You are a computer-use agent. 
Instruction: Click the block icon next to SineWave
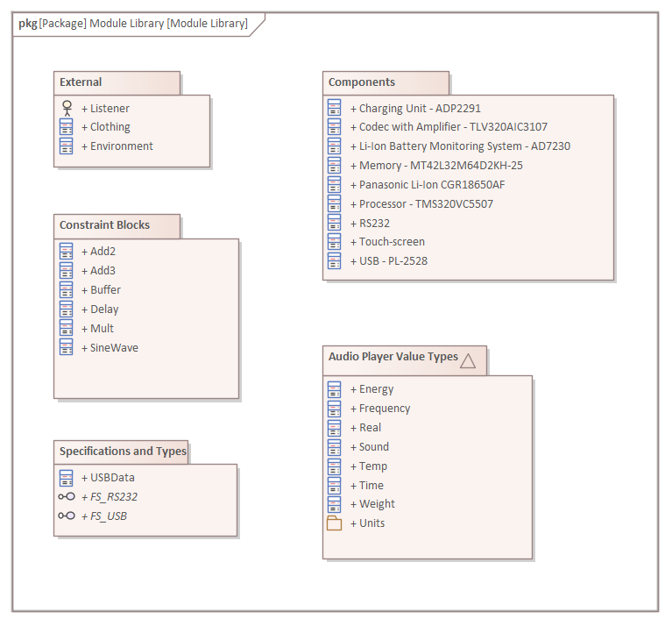click(x=67, y=348)
